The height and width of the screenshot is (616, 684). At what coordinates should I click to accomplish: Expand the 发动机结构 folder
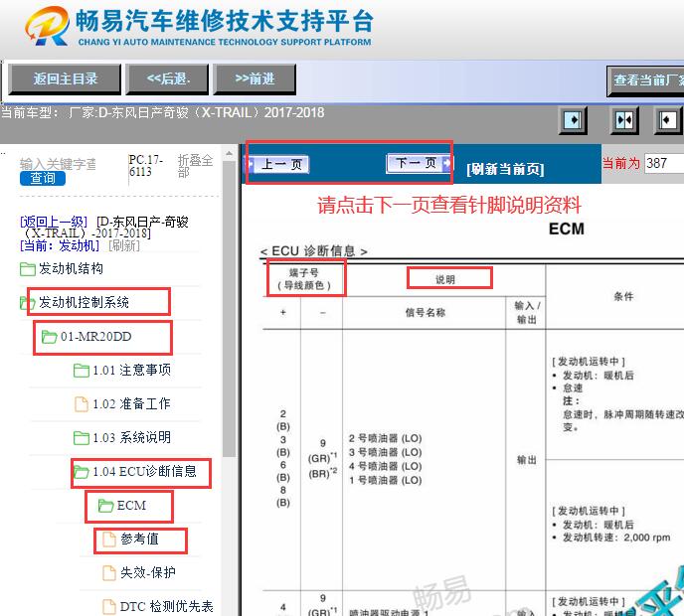[71, 268]
